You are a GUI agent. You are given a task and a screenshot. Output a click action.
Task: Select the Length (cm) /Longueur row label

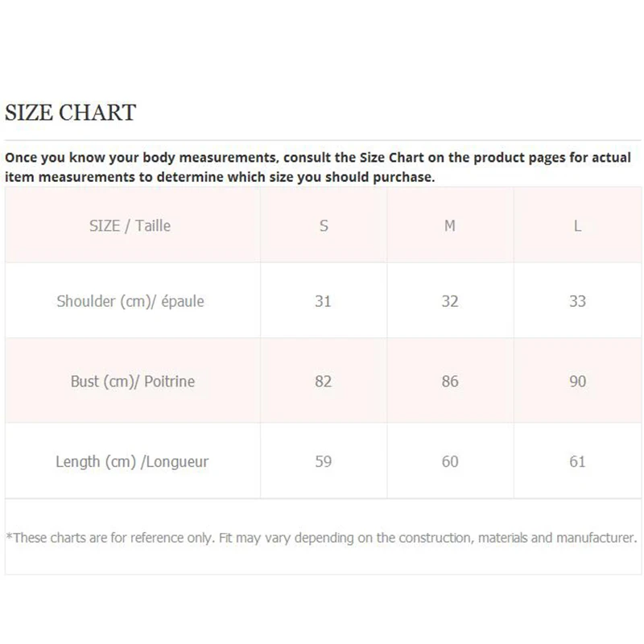pyautogui.click(x=132, y=461)
